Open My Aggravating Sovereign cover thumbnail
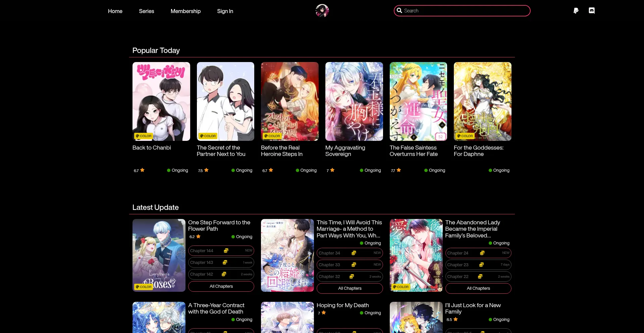 tap(354, 101)
